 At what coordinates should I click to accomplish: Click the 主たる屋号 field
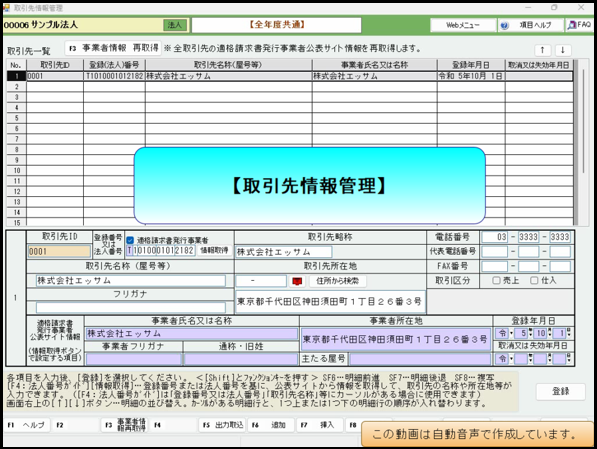point(420,359)
